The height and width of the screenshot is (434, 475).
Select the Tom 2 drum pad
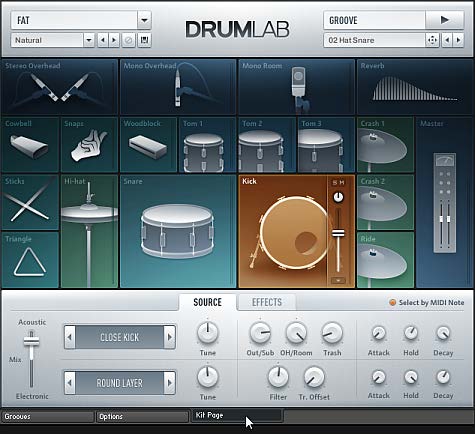(x=267, y=145)
